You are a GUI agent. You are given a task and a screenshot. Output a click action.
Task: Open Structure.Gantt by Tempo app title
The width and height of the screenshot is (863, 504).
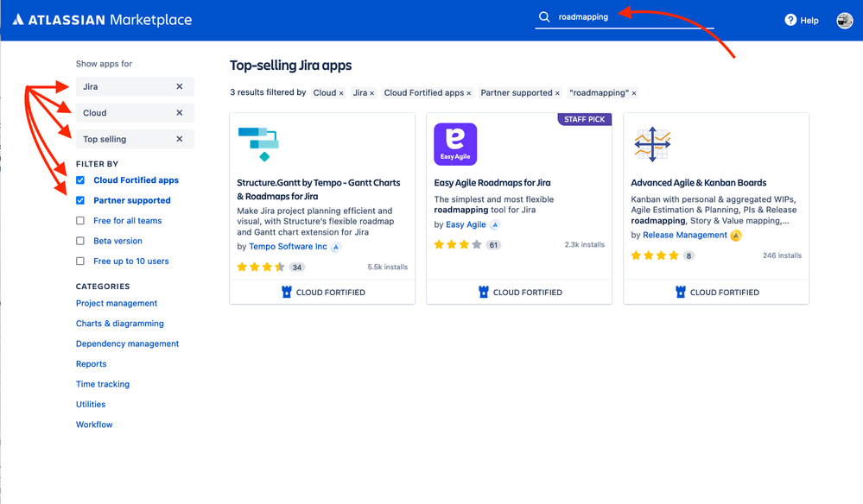(319, 189)
